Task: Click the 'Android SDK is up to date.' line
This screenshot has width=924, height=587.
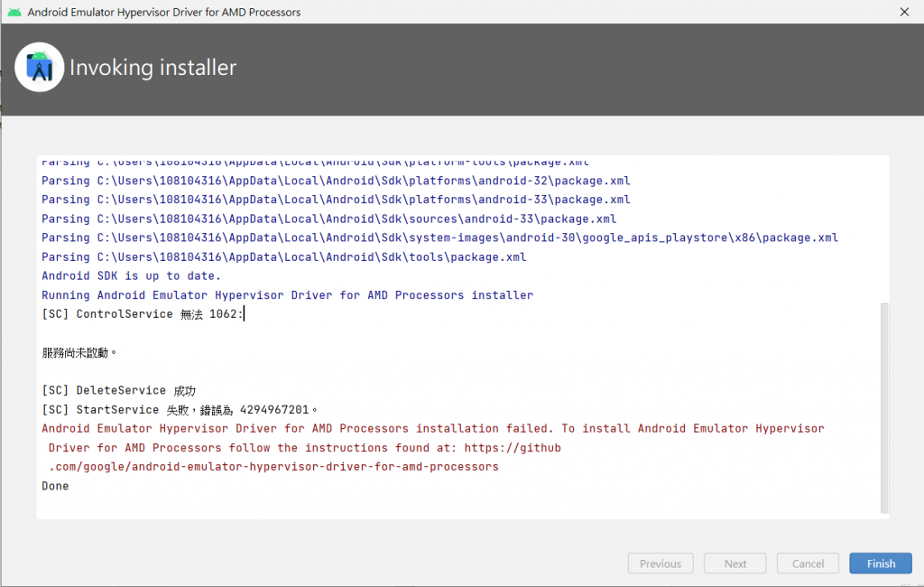Action: (131, 275)
